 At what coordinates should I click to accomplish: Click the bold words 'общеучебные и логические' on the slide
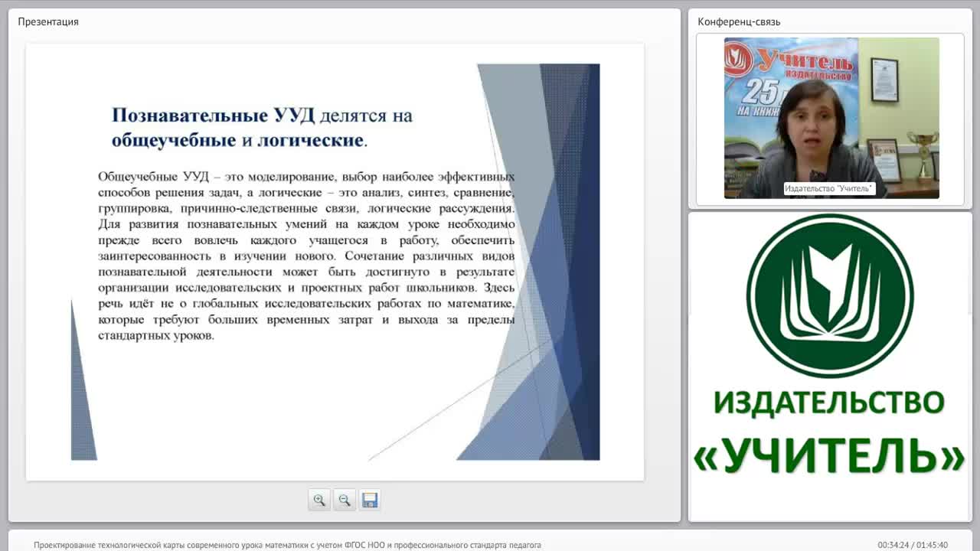coord(237,141)
